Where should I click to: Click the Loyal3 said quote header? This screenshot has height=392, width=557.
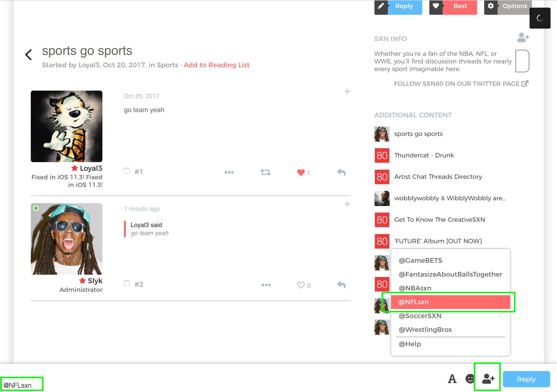pos(146,225)
